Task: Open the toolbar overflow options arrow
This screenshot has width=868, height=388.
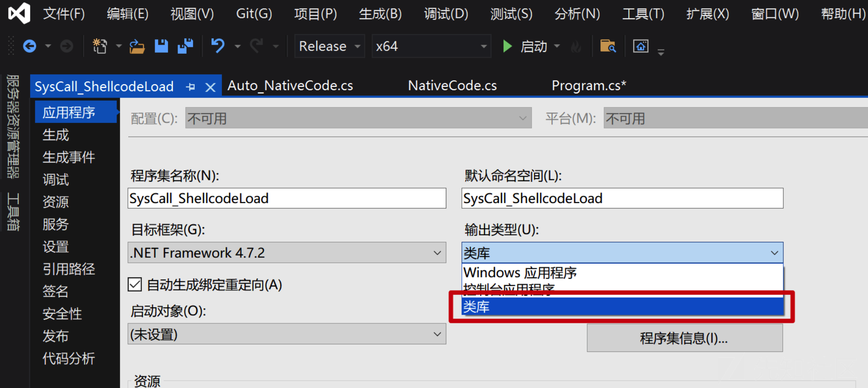Action: click(x=661, y=52)
